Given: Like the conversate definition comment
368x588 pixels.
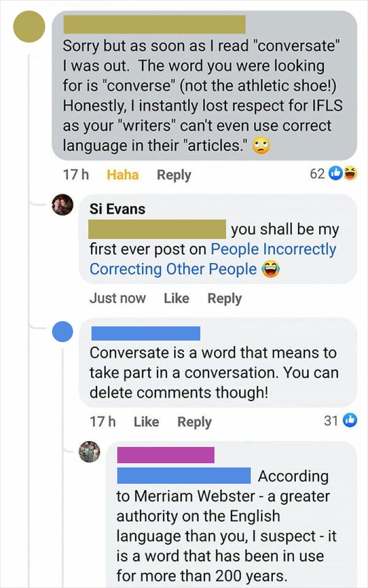Looking at the screenshot, I should click(146, 421).
